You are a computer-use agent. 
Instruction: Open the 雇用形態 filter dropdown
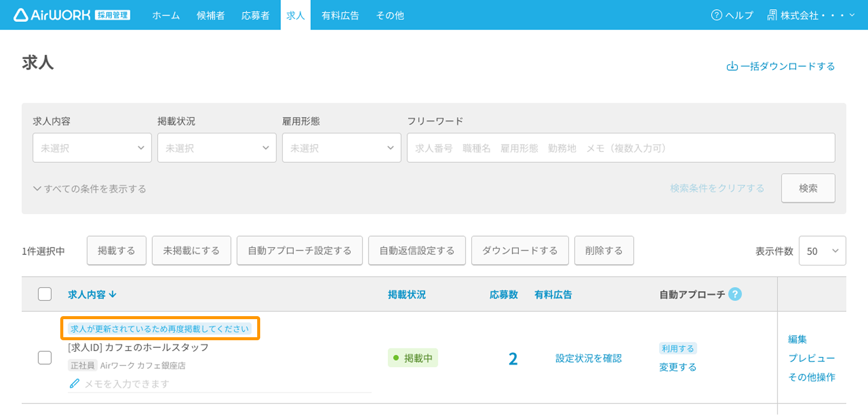click(x=342, y=148)
